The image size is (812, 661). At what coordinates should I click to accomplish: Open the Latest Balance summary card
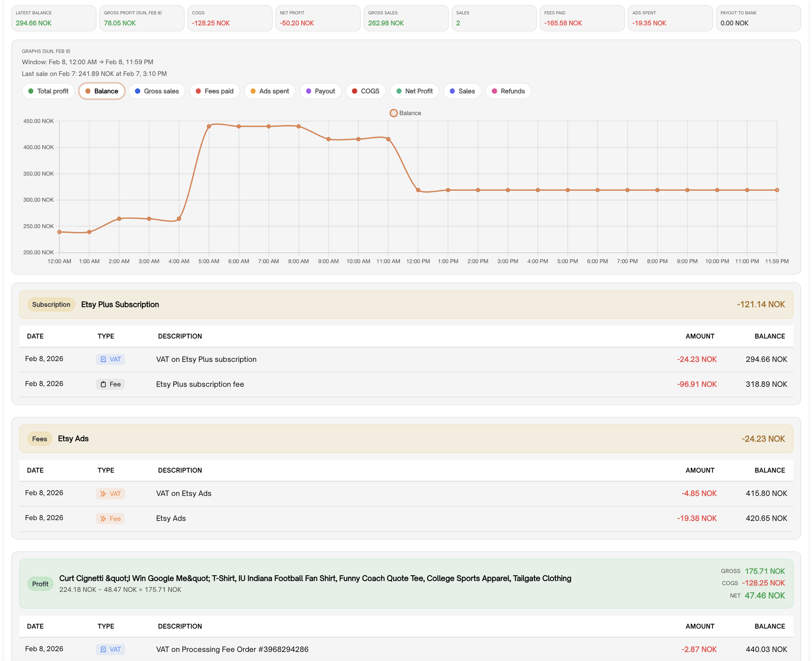(x=54, y=18)
